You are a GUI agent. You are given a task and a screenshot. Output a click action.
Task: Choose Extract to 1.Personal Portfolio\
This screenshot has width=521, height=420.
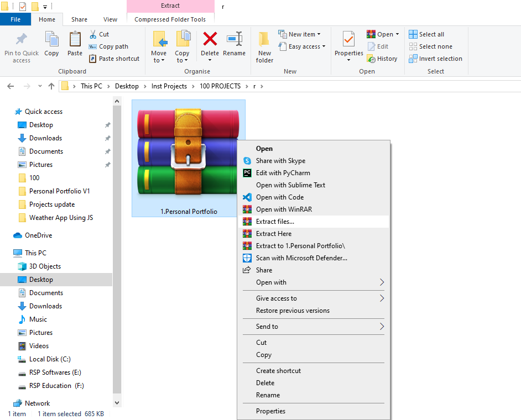(x=314, y=246)
